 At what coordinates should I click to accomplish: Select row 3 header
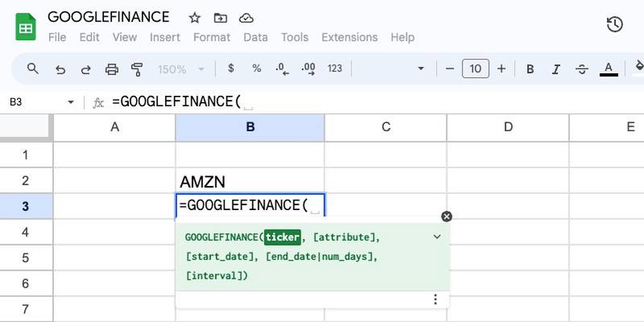(x=26, y=206)
